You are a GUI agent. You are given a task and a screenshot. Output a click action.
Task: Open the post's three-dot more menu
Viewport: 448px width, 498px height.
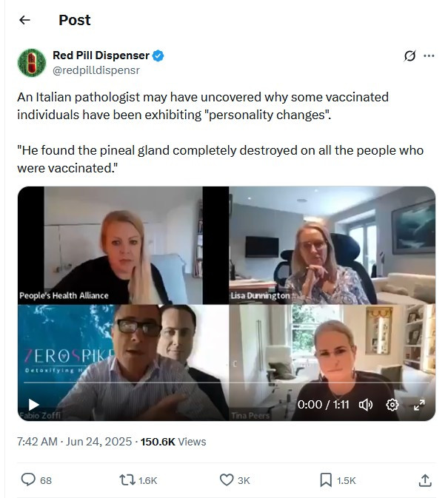click(x=429, y=56)
